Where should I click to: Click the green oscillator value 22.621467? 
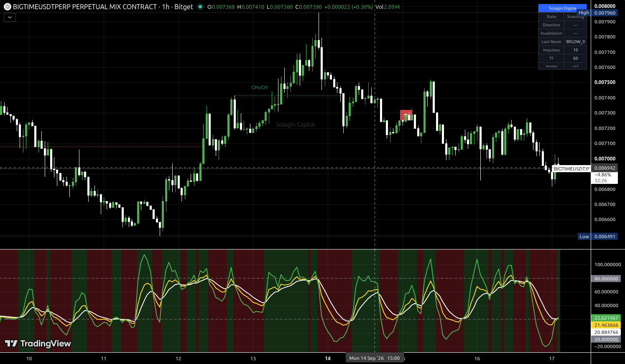point(606,318)
